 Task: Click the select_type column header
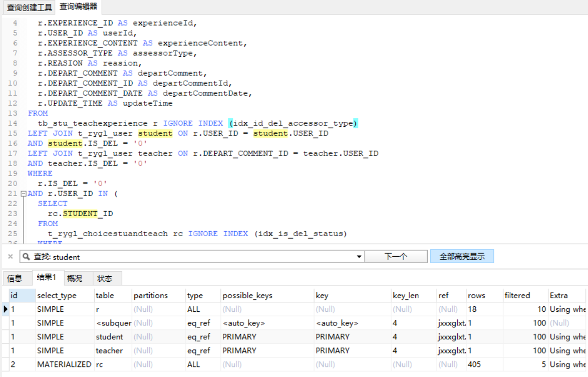[57, 295]
